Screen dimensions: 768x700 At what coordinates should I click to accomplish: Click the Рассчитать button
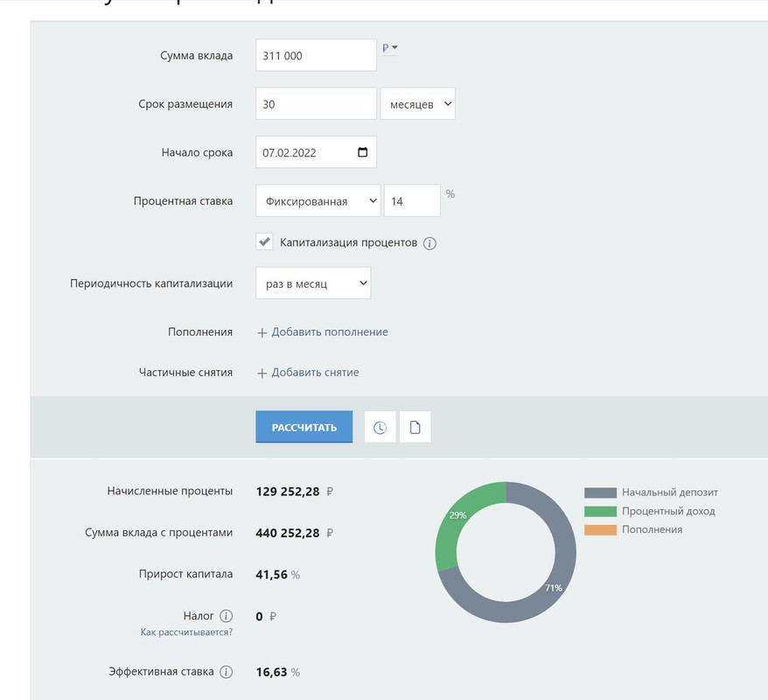click(304, 427)
